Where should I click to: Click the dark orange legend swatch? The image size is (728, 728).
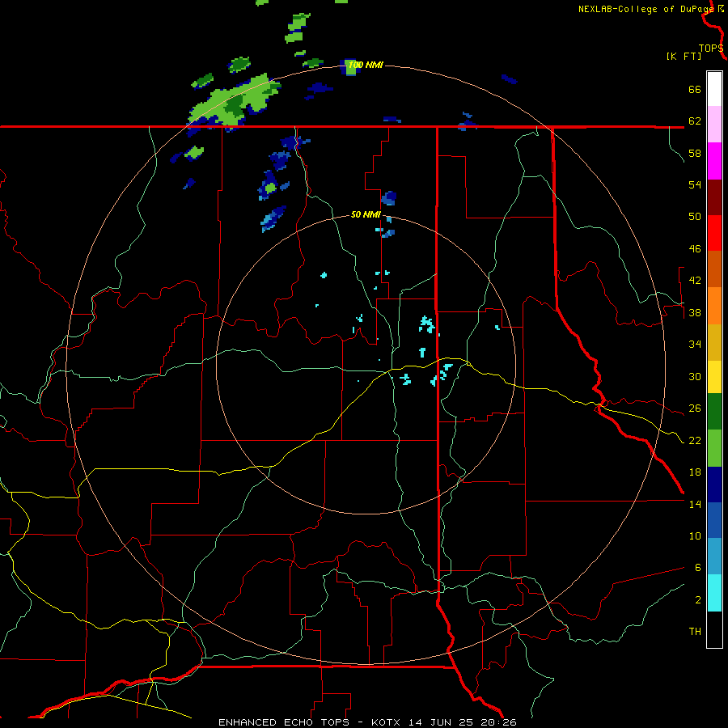[x=714, y=269]
